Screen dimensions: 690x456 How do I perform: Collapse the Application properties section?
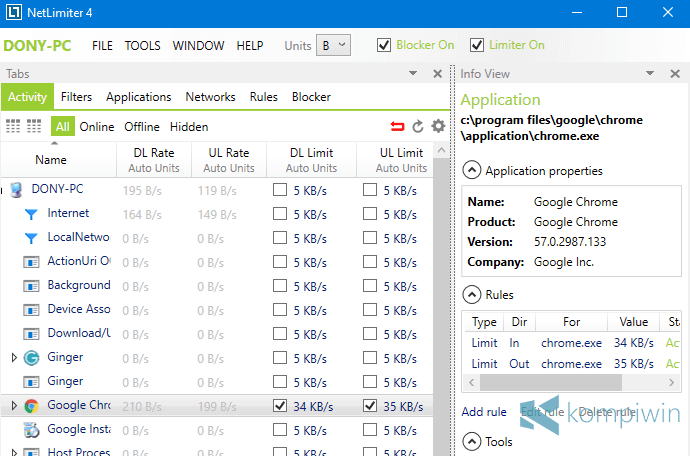pos(472,170)
